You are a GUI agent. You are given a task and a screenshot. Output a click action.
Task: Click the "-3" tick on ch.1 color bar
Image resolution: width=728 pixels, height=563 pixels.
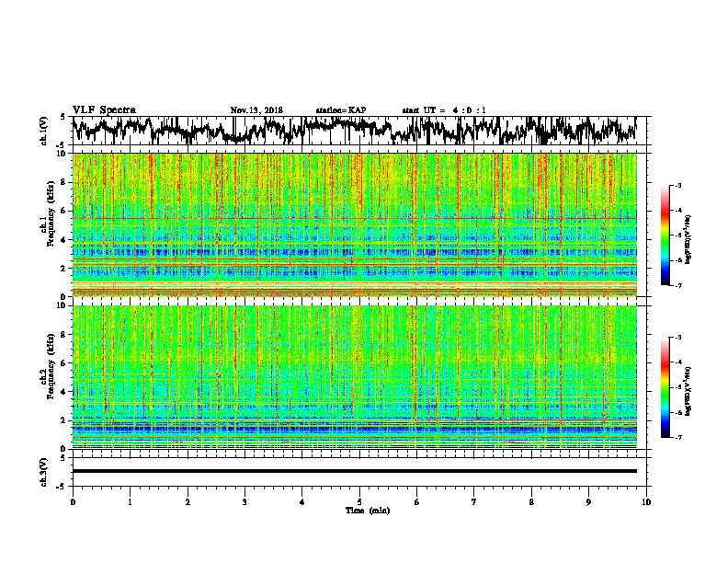click(x=678, y=186)
